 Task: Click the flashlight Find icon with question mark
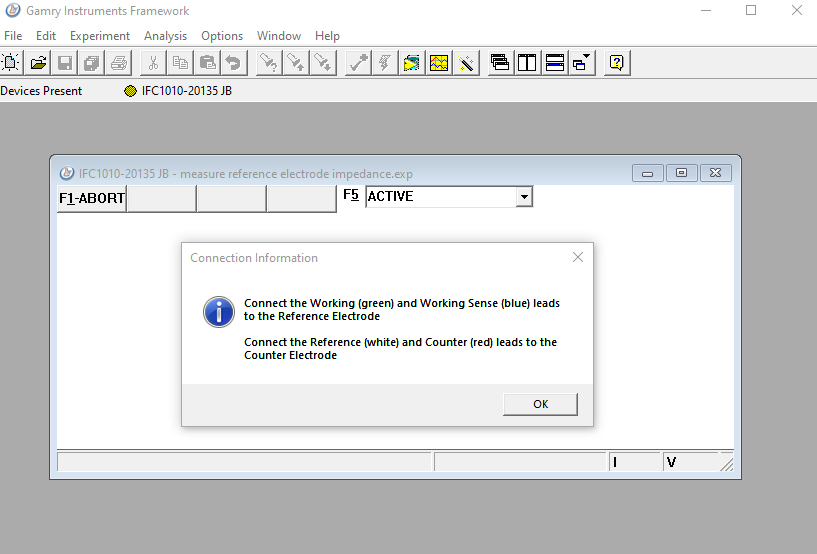tap(269, 63)
